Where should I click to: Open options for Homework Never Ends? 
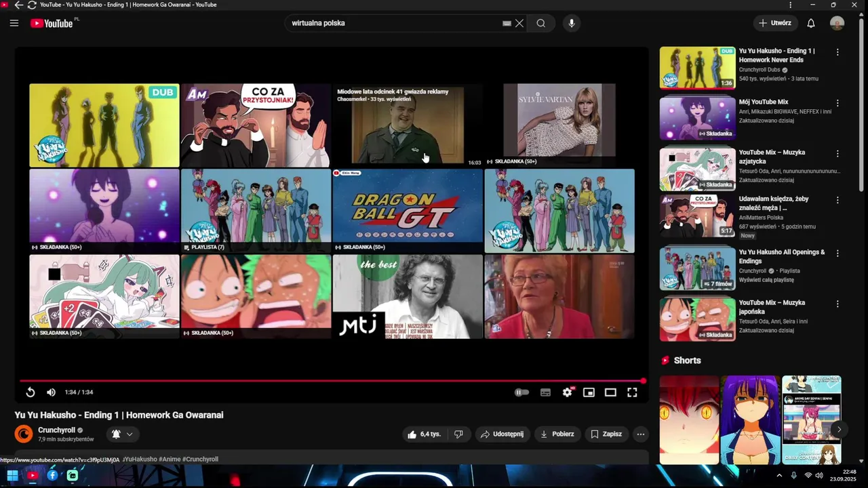(837, 52)
